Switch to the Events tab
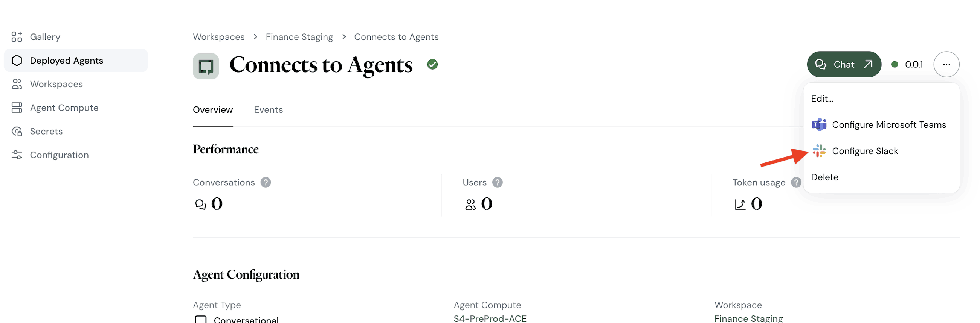 pyautogui.click(x=268, y=109)
